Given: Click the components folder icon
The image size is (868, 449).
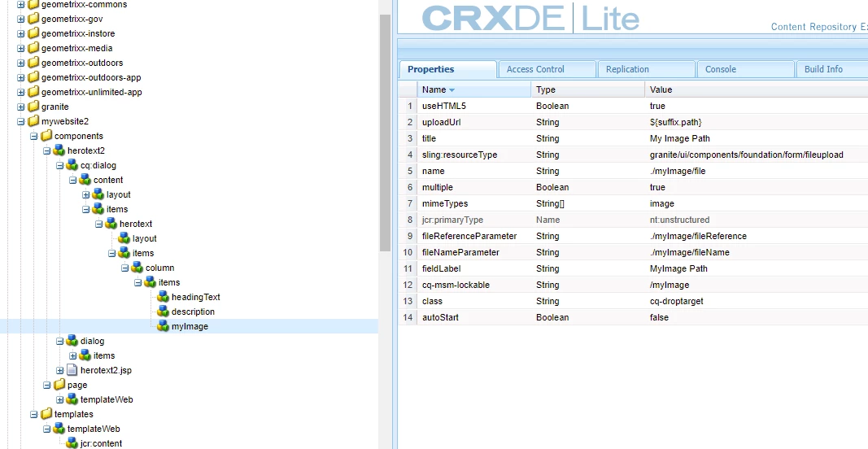Looking at the screenshot, I should (46, 136).
